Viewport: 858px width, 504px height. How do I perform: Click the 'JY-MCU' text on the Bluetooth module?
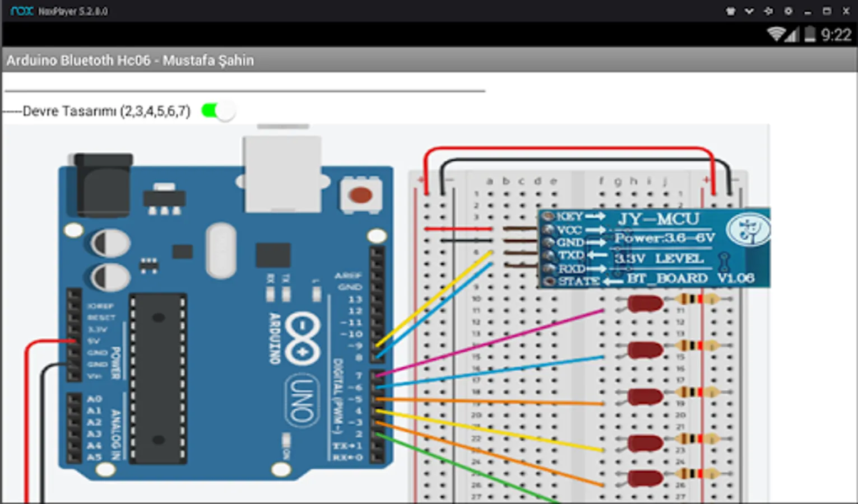click(x=658, y=218)
